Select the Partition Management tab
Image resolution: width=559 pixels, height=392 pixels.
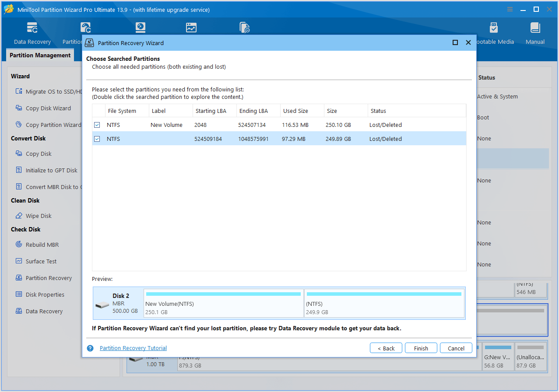coord(40,56)
